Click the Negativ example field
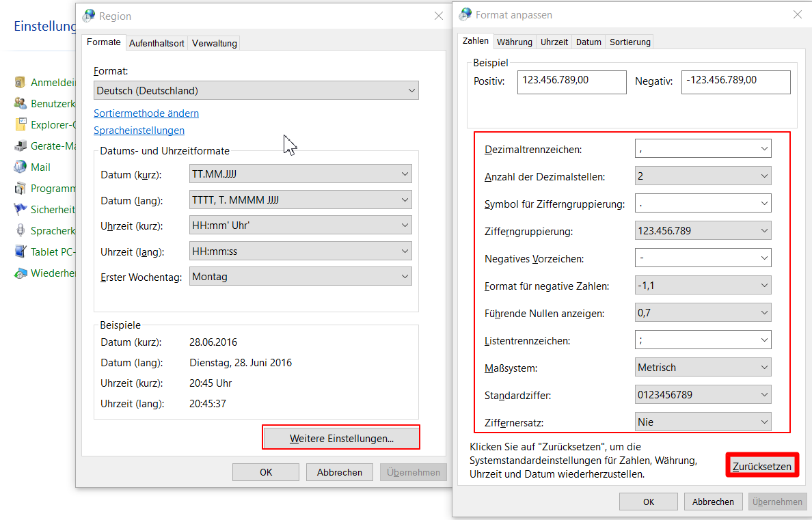 [736, 82]
